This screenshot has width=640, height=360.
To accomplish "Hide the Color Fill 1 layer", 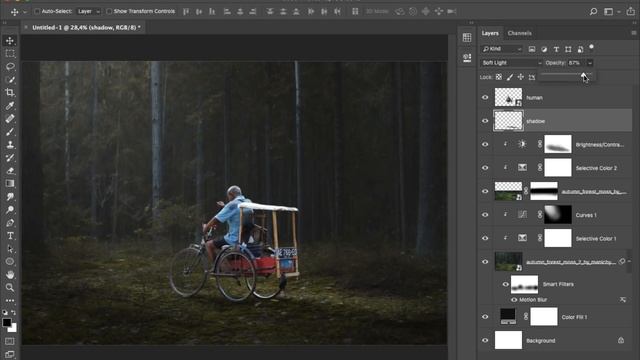I will click(x=485, y=317).
